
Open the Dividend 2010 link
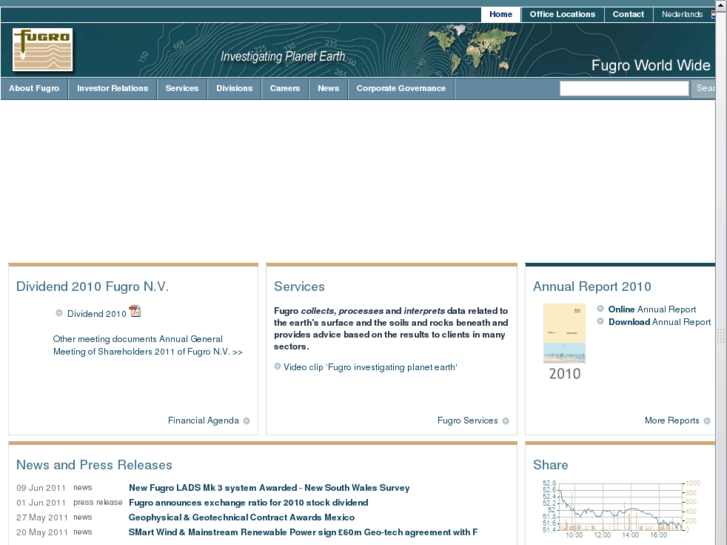point(96,314)
